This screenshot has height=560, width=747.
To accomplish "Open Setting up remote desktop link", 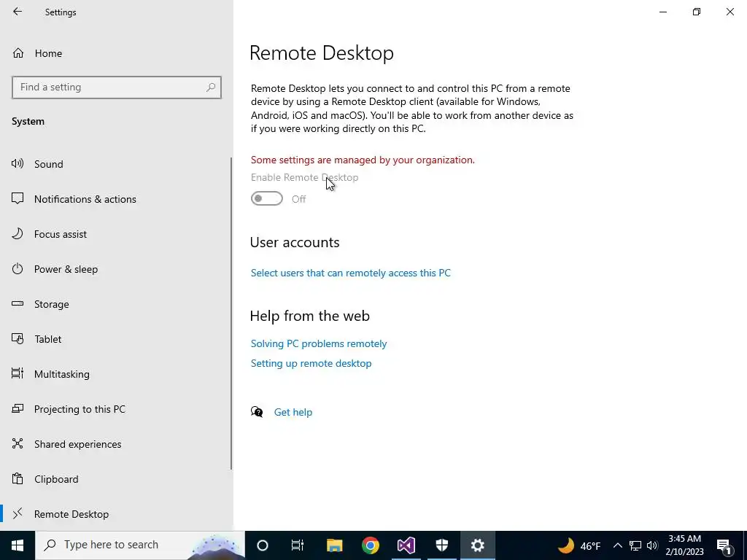I will (311, 363).
